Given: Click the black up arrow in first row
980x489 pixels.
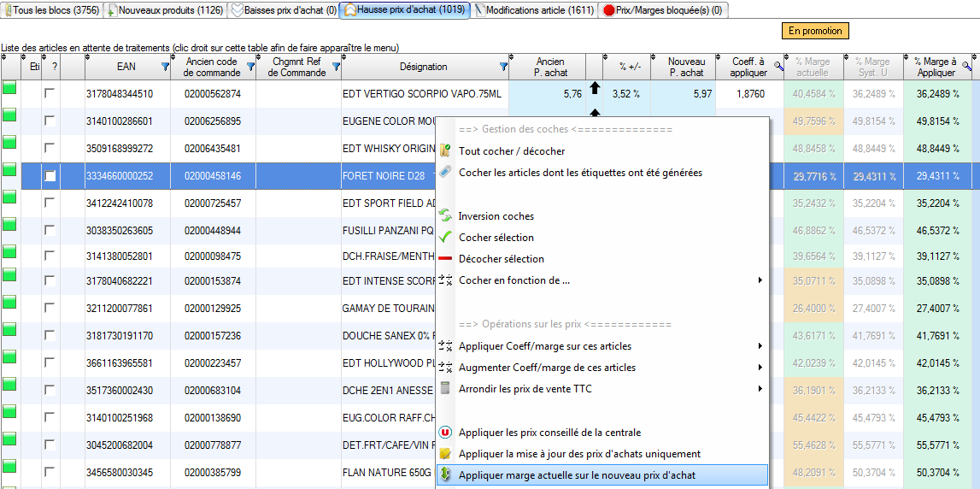Looking at the screenshot, I should 595,88.
